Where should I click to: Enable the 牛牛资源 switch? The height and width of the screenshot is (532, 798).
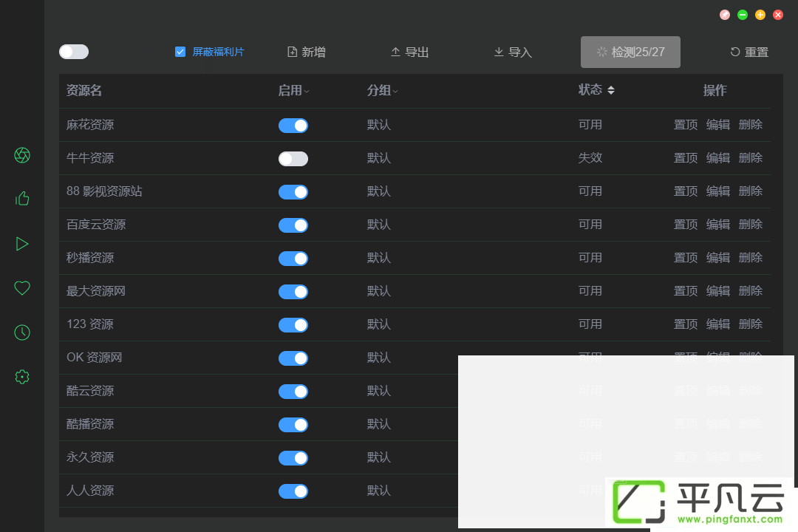[x=293, y=159]
